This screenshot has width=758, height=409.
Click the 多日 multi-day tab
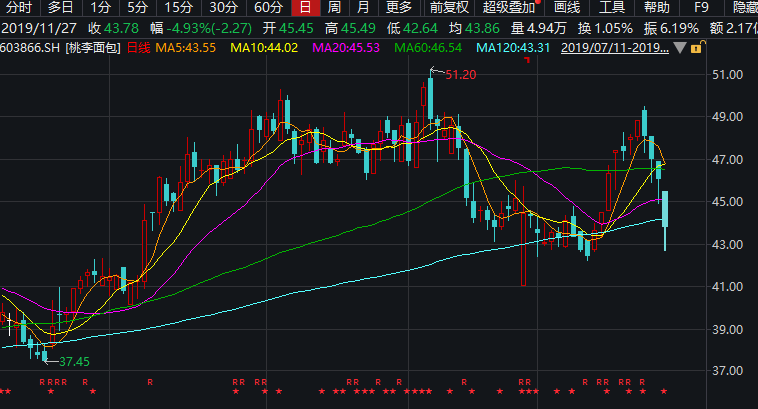[60, 7]
